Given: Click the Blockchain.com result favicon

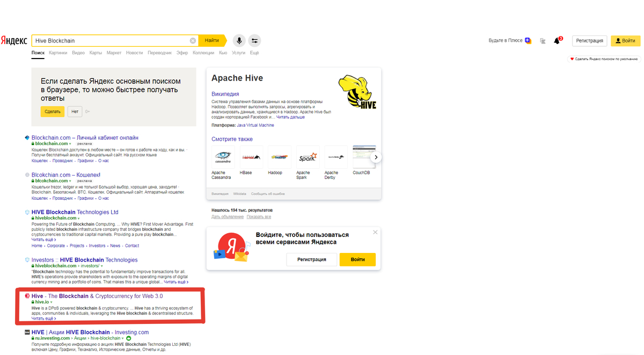Looking at the screenshot, I should 27,138.
